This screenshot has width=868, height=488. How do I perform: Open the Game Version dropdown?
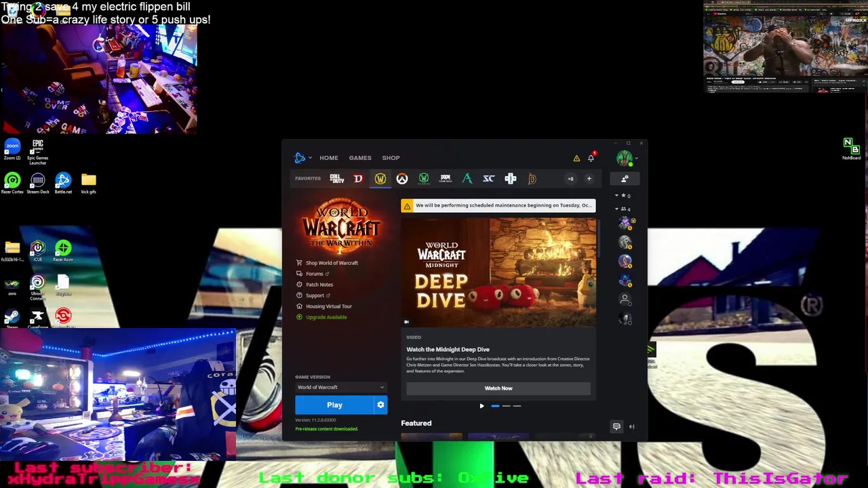pos(341,388)
